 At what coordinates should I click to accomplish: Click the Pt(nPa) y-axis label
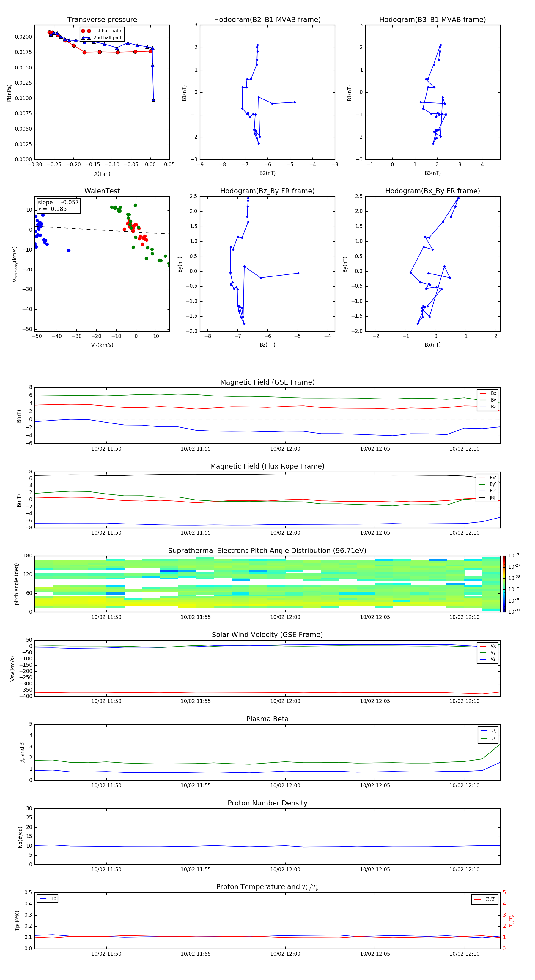(9, 92)
